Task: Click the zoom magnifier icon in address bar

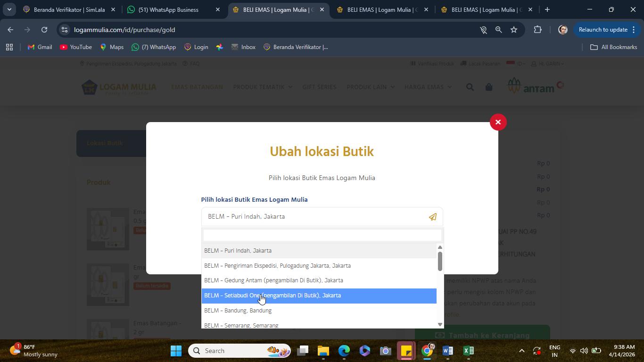Action: (x=498, y=30)
